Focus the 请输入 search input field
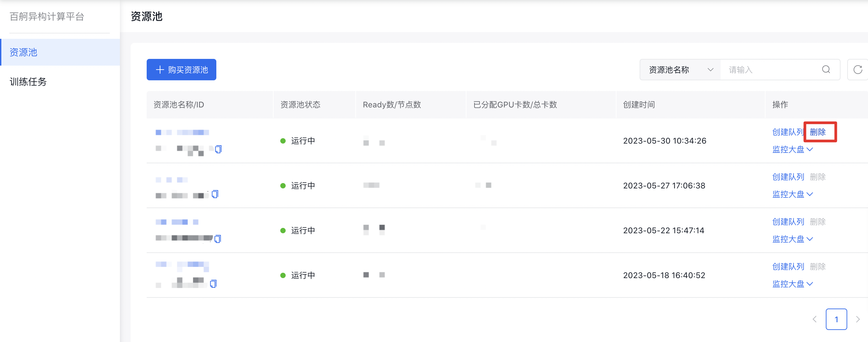 click(772, 70)
